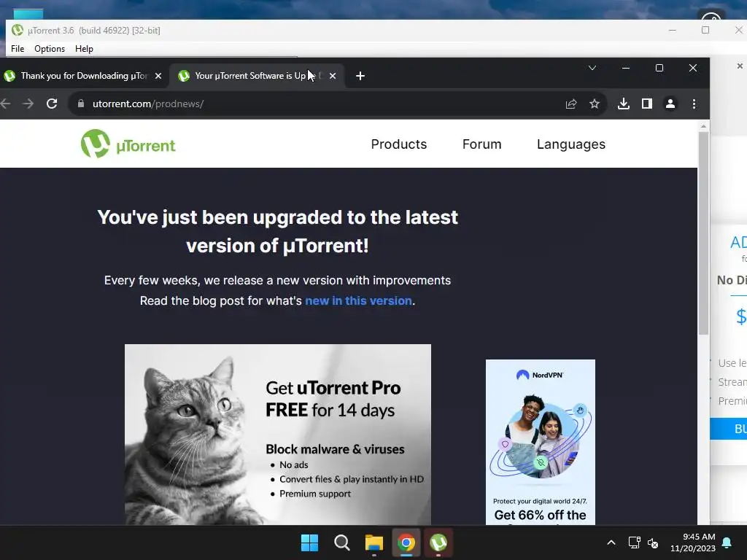The width and height of the screenshot is (747, 560).
Task: Close the side ad panel in uTorrent window
Action: pyautogui.click(x=740, y=66)
